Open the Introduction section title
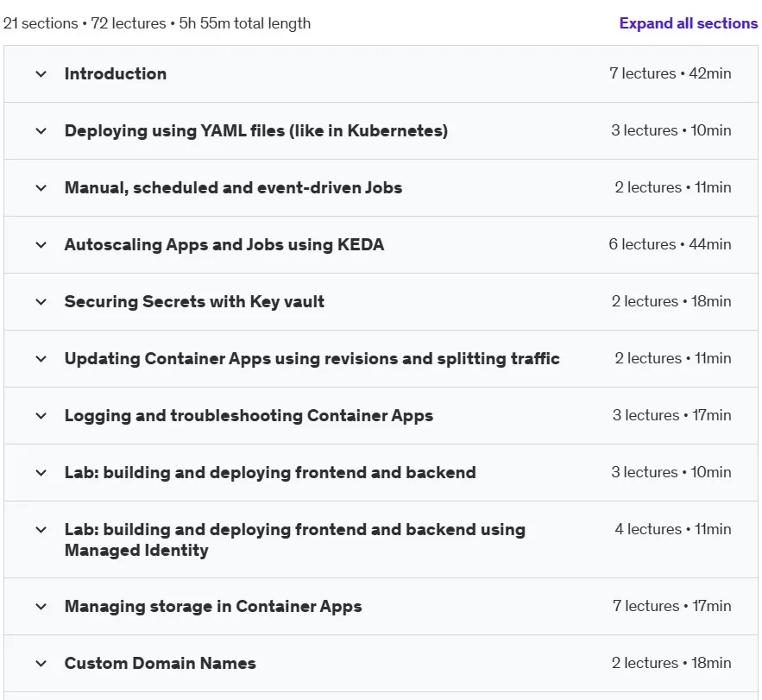This screenshot has height=700, width=762. (x=116, y=74)
